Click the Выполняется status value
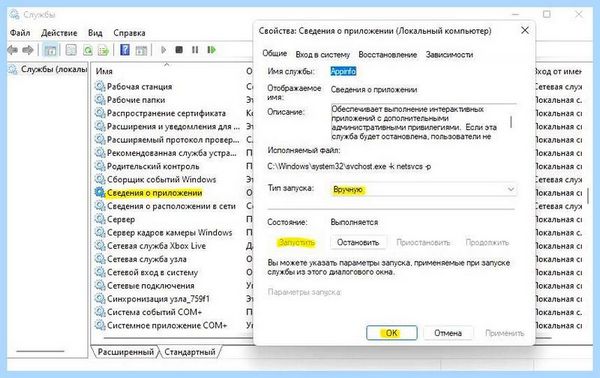Viewport: 600px width, 378px height. 354,222
